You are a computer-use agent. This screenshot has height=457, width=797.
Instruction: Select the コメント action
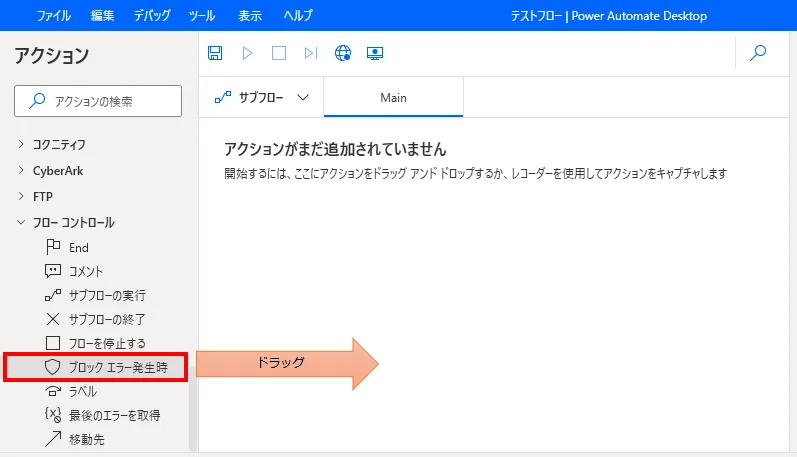85,271
